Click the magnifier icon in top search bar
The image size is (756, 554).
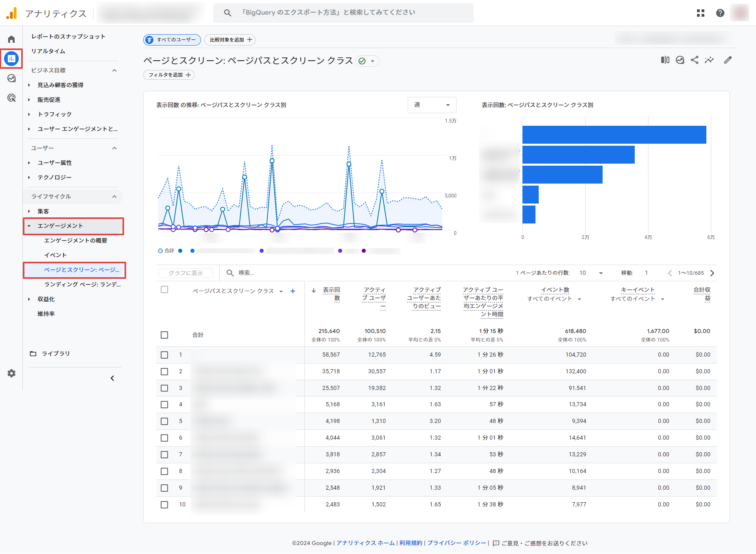tap(227, 13)
